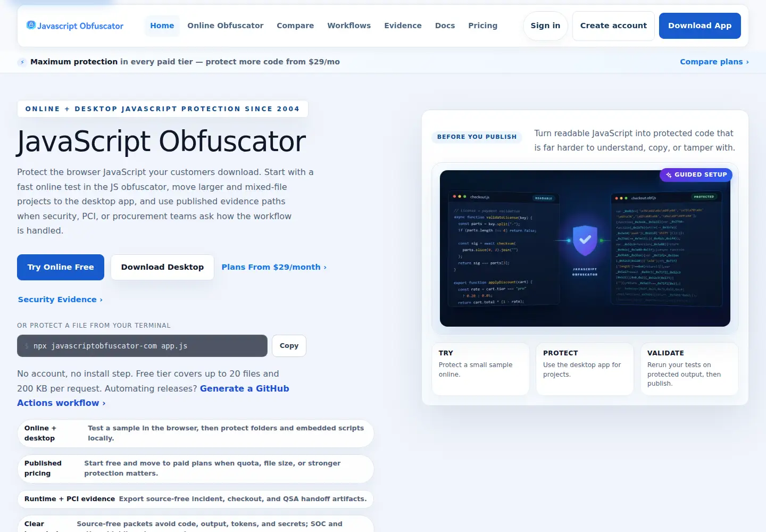Image resolution: width=766 pixels, height=532 pixels.
Task: Click the Published pricing feature row
Action: (196, 469)
